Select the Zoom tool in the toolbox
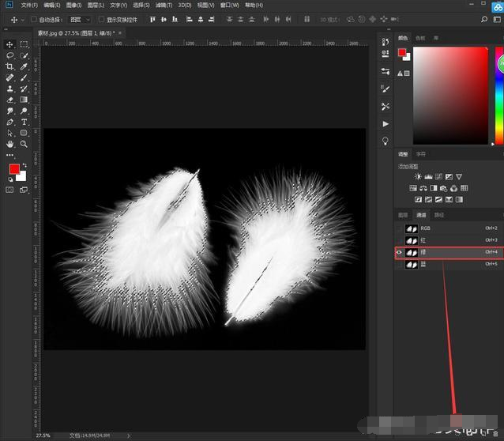Screen dimensions: 504x441 click(x=24, y=145)
